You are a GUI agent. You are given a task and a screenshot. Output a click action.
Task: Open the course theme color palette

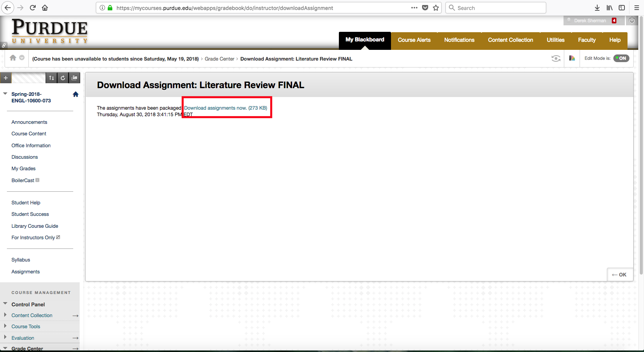(572, 58)
